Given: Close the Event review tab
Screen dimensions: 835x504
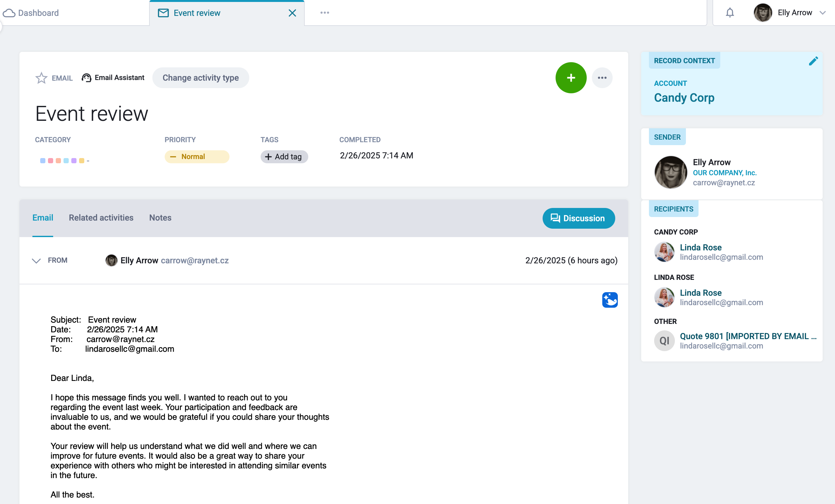Looking at the screenshot, I should pyautogui.click(x=292, y=13).
